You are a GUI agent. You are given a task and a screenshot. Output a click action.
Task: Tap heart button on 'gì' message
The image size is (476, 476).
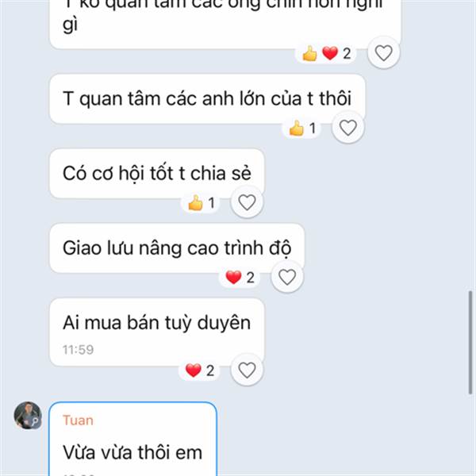383,53
